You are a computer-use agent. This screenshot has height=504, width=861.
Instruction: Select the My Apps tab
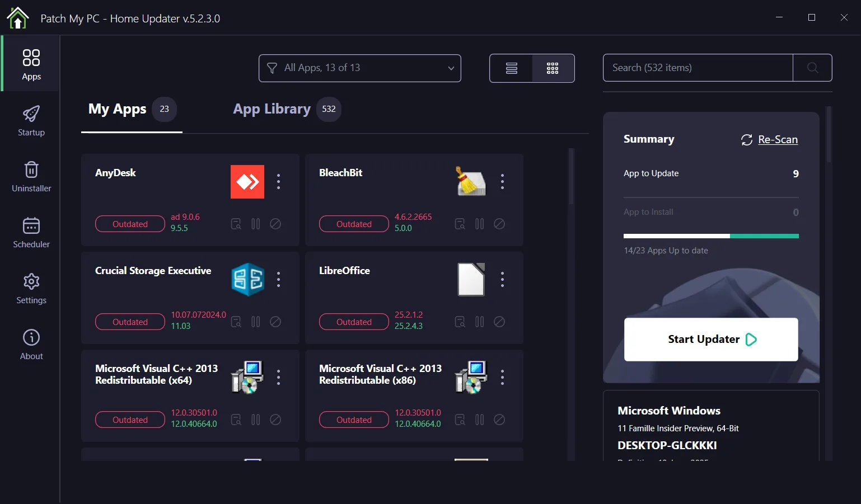pos(117,109)
